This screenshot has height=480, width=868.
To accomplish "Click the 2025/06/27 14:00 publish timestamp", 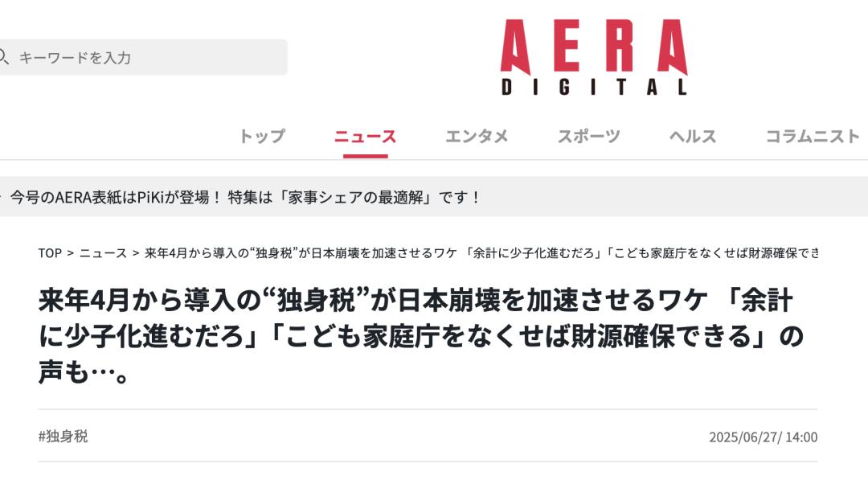I will (764, 437).
